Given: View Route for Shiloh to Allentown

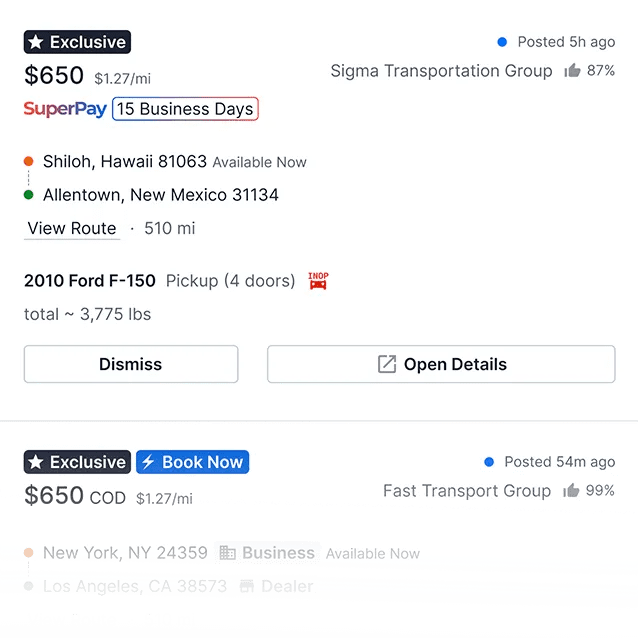Looking at the screenshot, I should pyautogui.click(x=72, y=228).
